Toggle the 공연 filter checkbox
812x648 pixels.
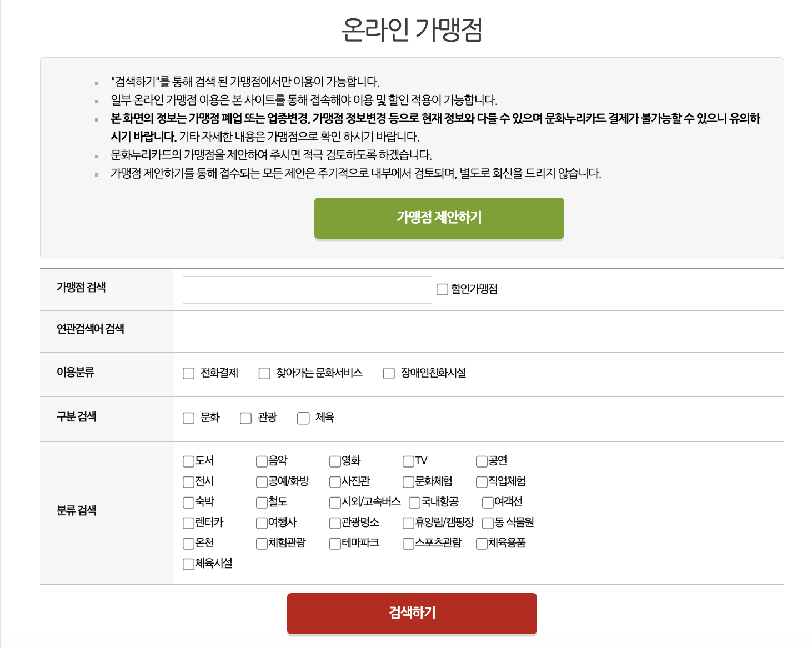coord(481,461)
